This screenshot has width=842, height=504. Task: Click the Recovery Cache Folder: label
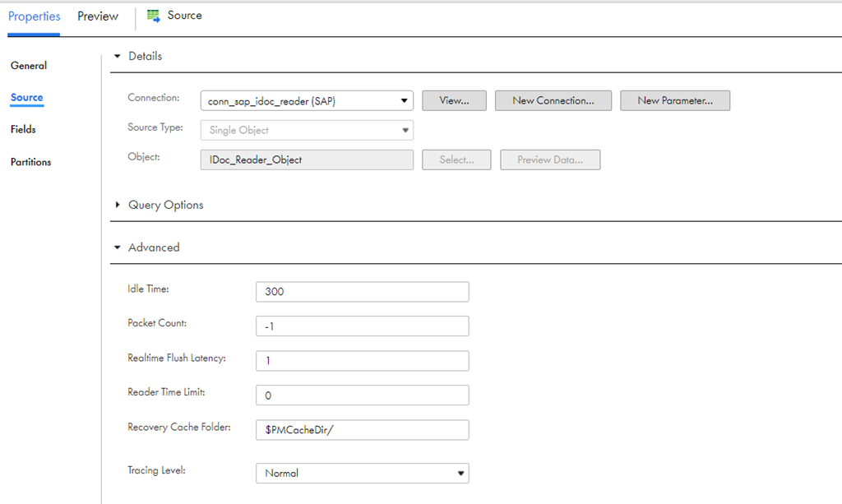tap(179, 428)
